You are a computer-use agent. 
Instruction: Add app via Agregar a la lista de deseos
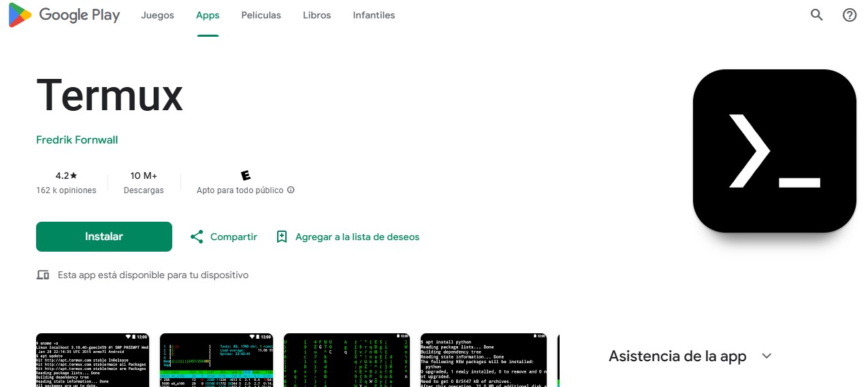coord(348,237)
